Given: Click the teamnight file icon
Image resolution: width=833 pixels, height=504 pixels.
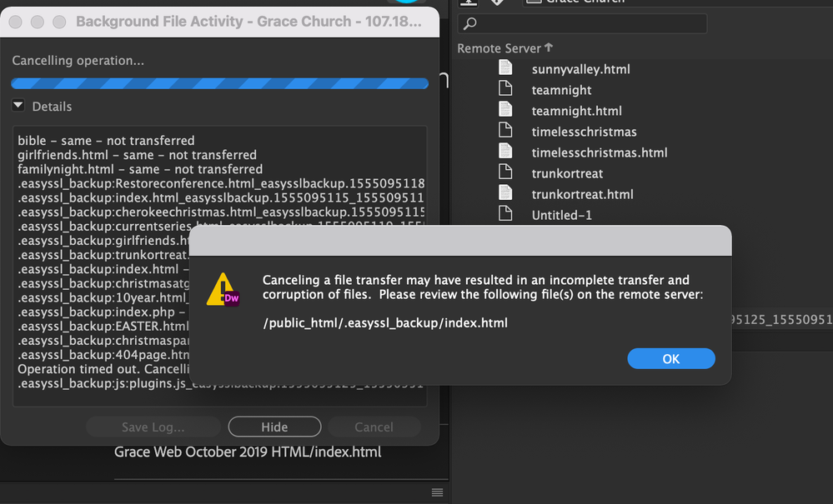Looking at the screenshot, I should [505, 89].
